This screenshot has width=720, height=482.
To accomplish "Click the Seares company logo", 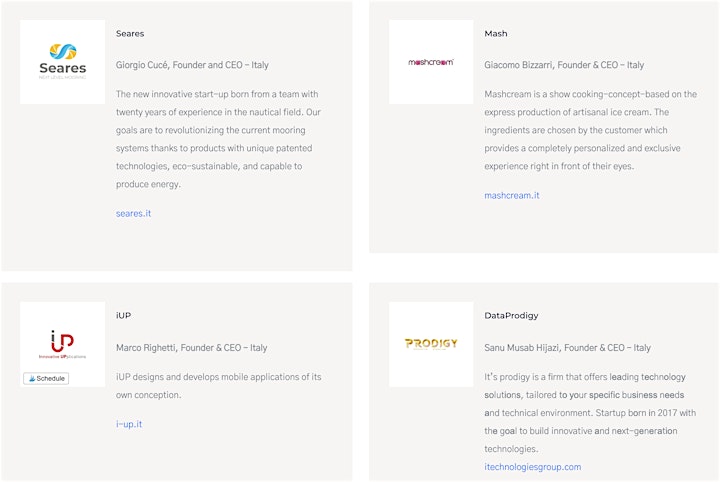I will [62, 62].
